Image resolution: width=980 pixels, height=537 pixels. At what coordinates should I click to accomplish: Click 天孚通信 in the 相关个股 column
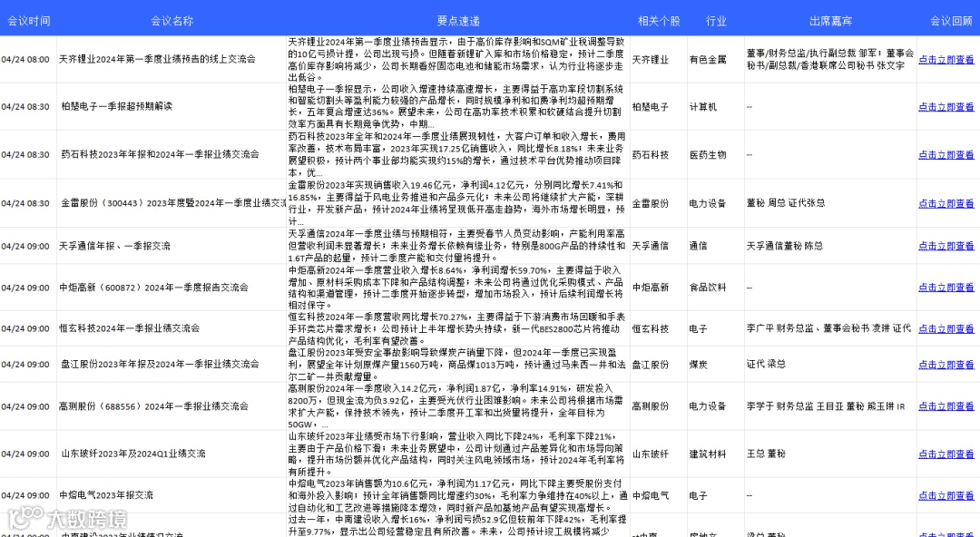pos(650,246)
